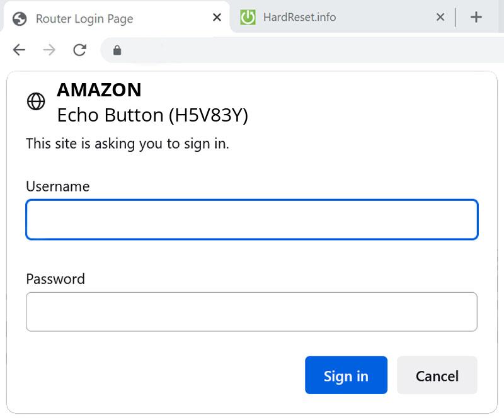Click the Username label text
Viewport: 504px width, 420px height.
click(57, 186)
